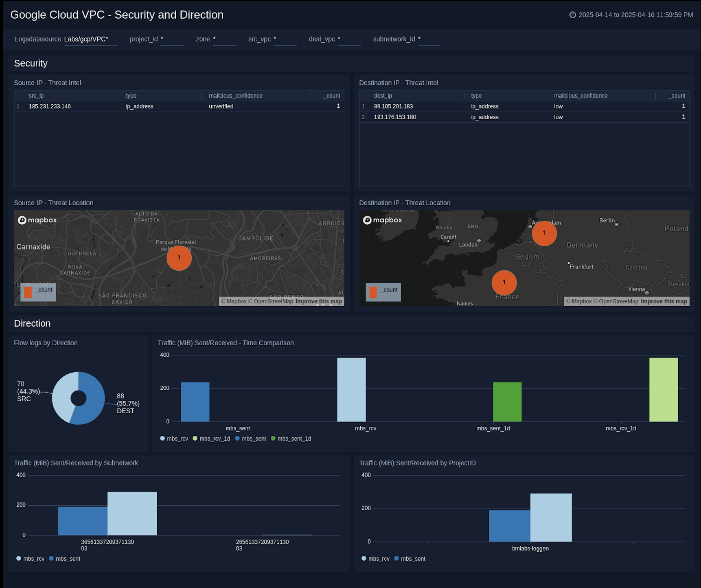This screenshot has height=588, width=701.
Task: Click the cluster marker near Amsterdam
Action: pyautogui.click(x=544, y=233)
